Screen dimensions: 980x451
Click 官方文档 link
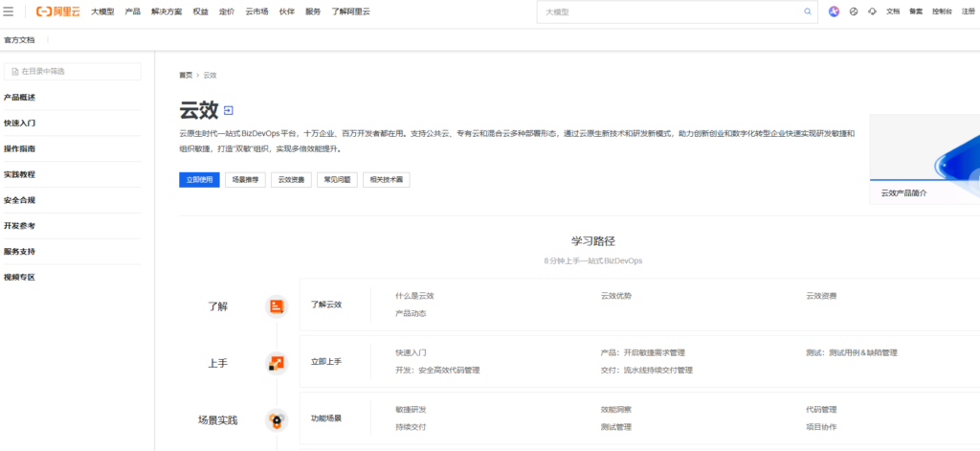(19, 40)
